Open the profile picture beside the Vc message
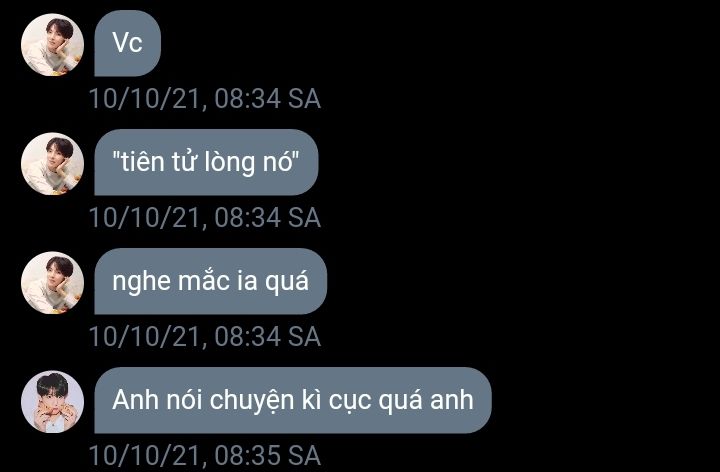Image resolution: width=720 pixels, height=472 pixels. (52, 45)
